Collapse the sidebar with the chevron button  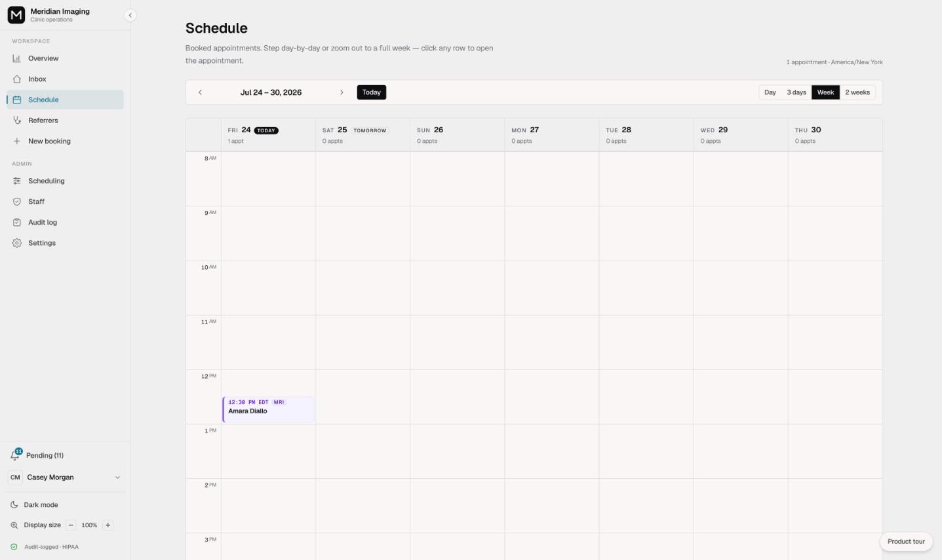click(x=130, y=15)
